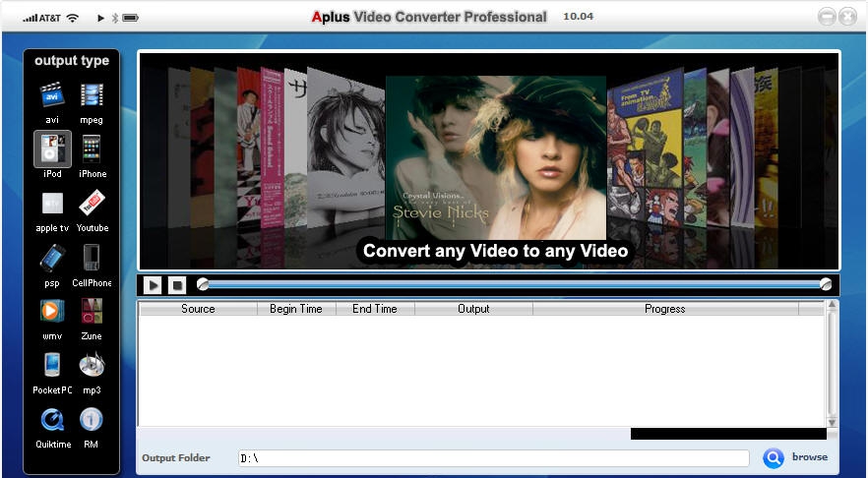Viewport: 868px width, 478px height.
Task: Pick the CellPhone output icon
Action: 92,258
